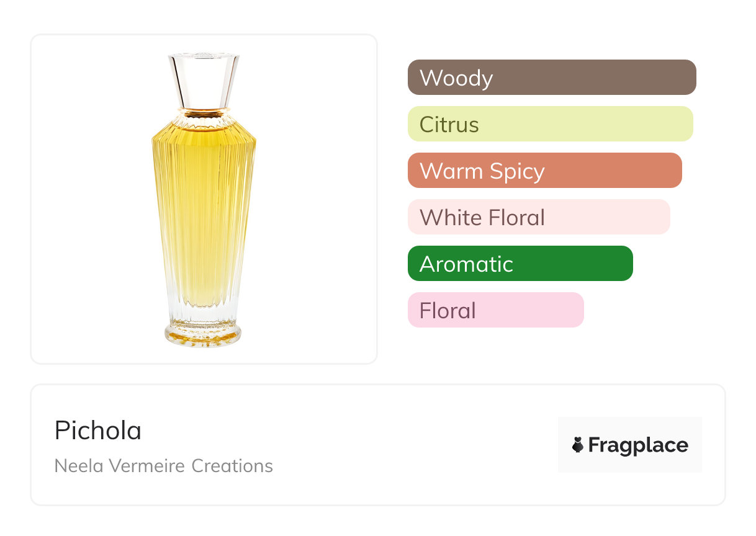Click the "Citrus" text label
This screenshot has height=536, width=756.
click(449, 125)
